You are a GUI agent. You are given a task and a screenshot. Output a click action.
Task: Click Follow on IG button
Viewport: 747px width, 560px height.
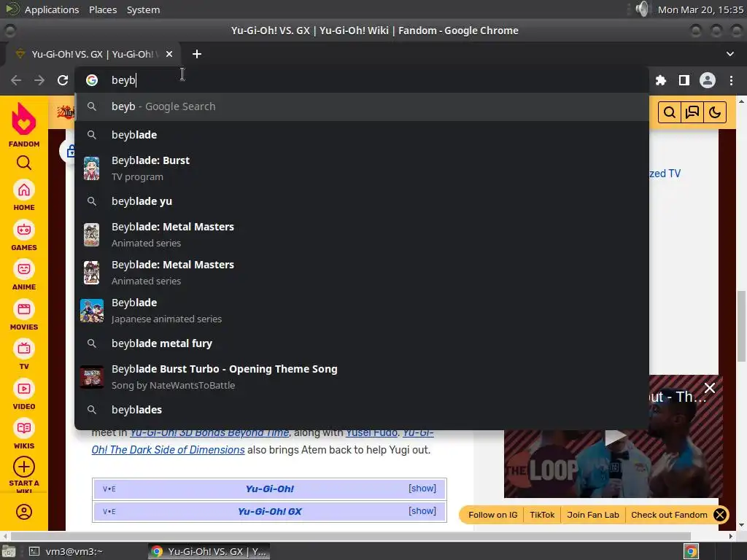492,515
